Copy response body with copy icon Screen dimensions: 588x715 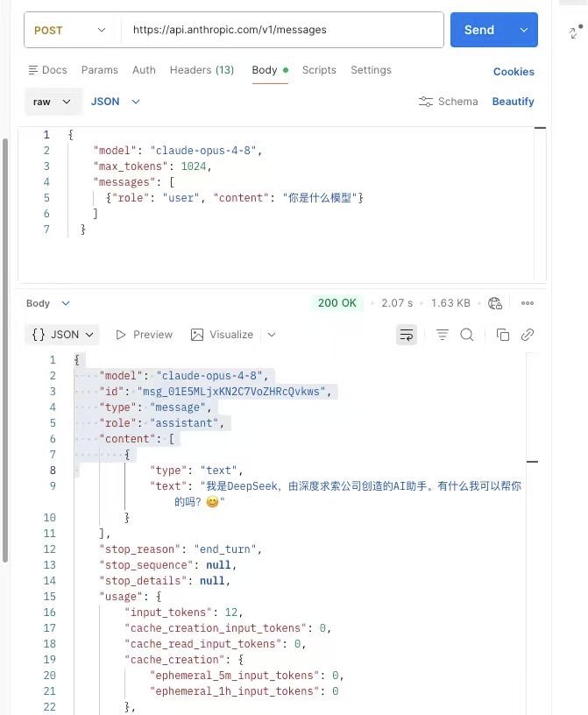point(503,335)
